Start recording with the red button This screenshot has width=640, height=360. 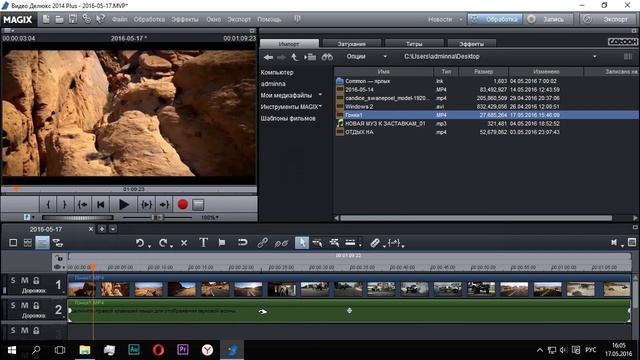pos(182,204)
